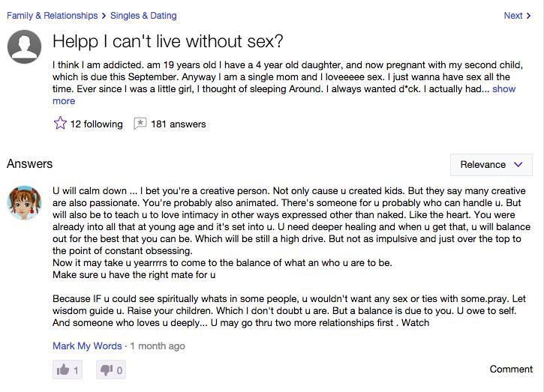Go to Family & Relationships category

[52, 16]
